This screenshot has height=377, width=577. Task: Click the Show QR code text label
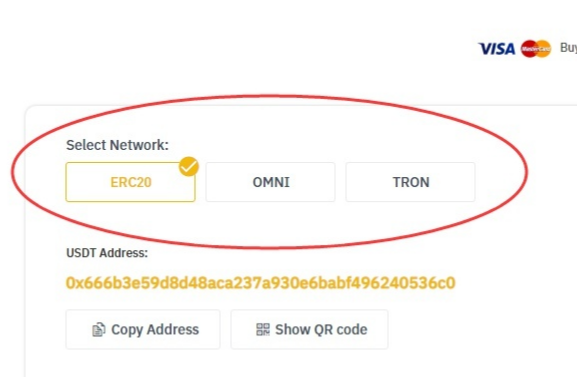(321, 330)
